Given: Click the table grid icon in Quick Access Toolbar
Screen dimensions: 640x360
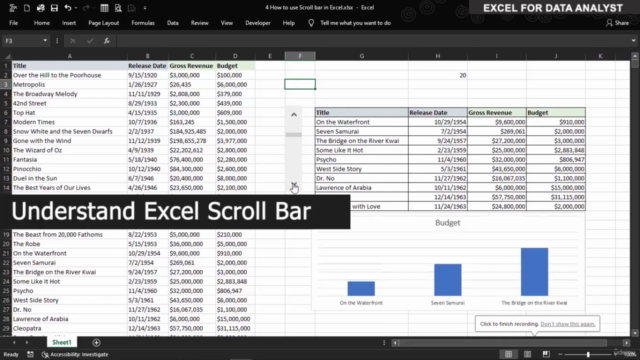Looking at the screenshot, I should pos(104,8).
